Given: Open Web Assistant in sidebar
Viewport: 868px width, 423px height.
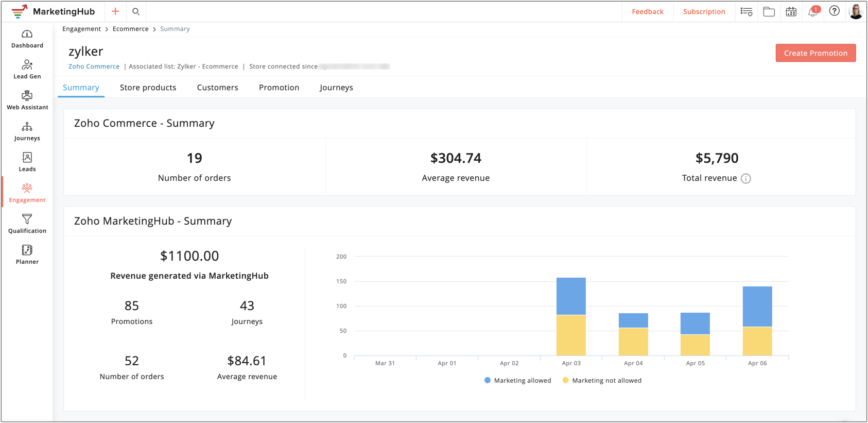Looking at the screenshot, I should (x=27, y=100).
